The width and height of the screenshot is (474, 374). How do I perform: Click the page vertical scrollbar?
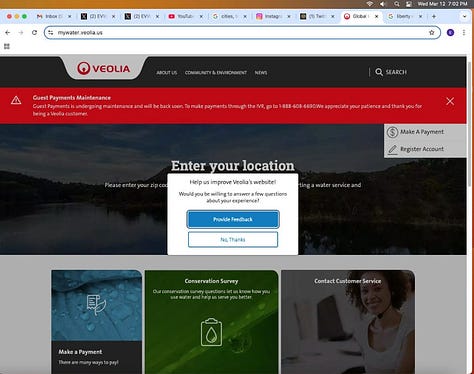coord(470,123)
